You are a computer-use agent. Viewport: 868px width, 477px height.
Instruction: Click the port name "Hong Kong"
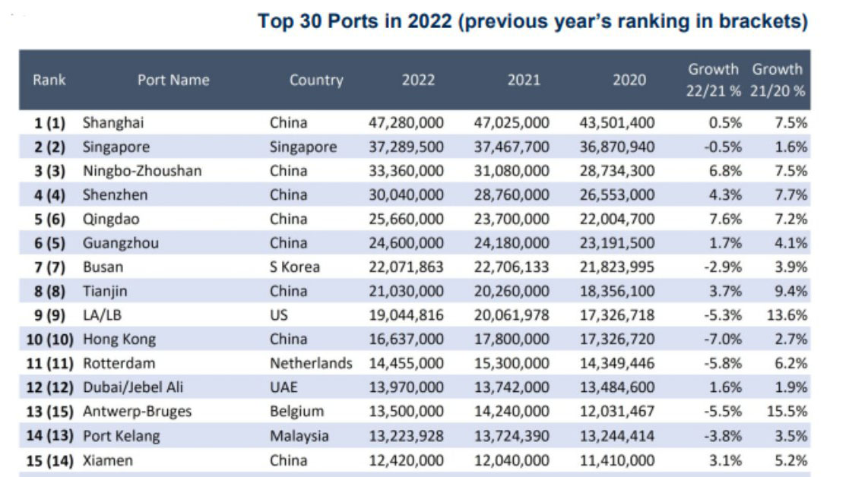point(119,340)
